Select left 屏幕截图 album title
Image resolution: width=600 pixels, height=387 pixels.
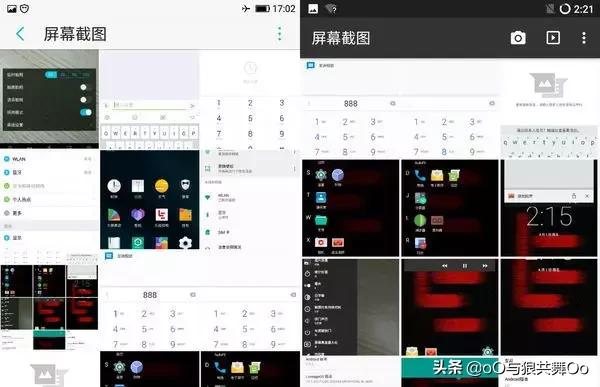[75, 34]
